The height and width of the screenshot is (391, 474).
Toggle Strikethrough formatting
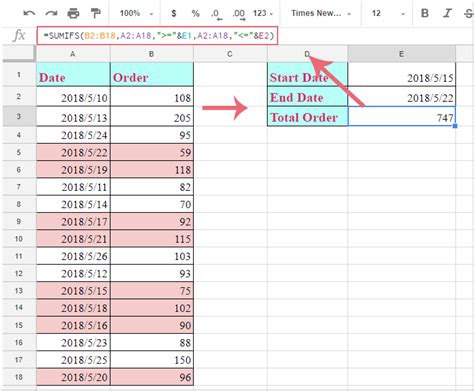[x=468, y=13]
